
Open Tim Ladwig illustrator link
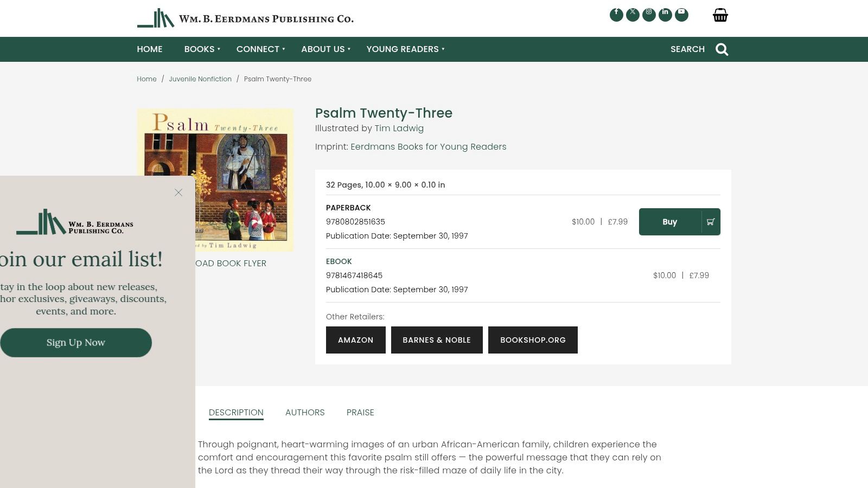click(399, 129)
